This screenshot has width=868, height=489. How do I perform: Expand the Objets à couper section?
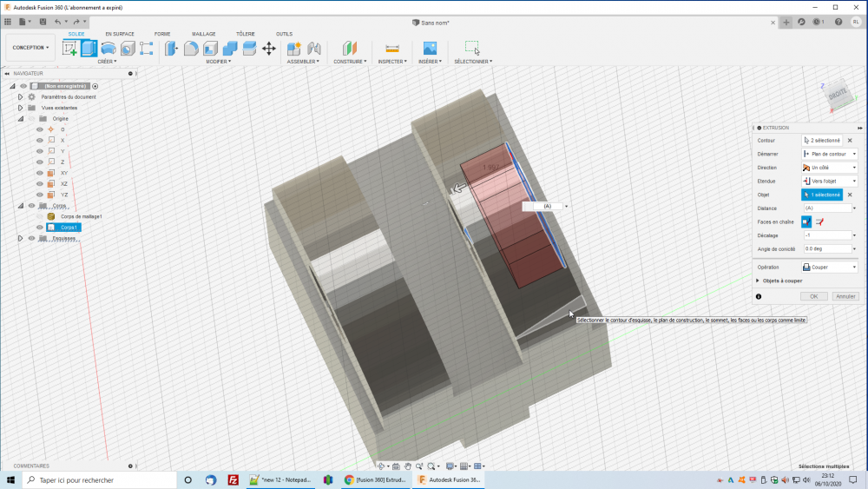(758, 281)
